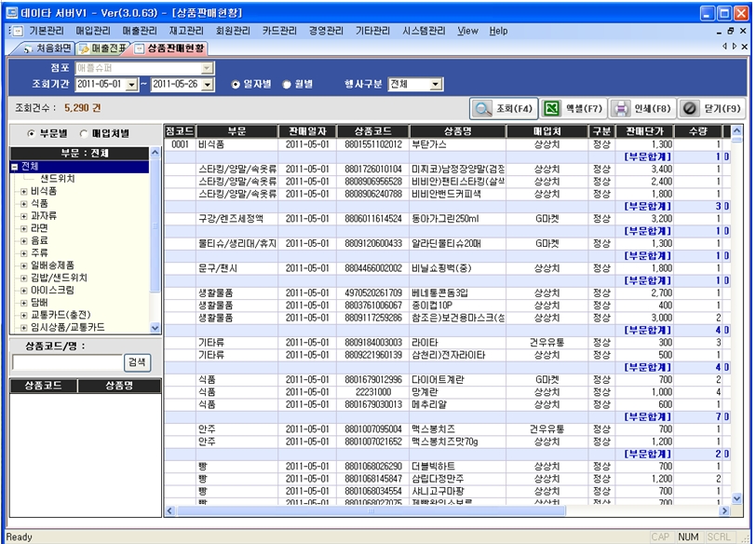Select the 일자별 radio option
This screenshot has width=756, height=544.
click(236, 85)
